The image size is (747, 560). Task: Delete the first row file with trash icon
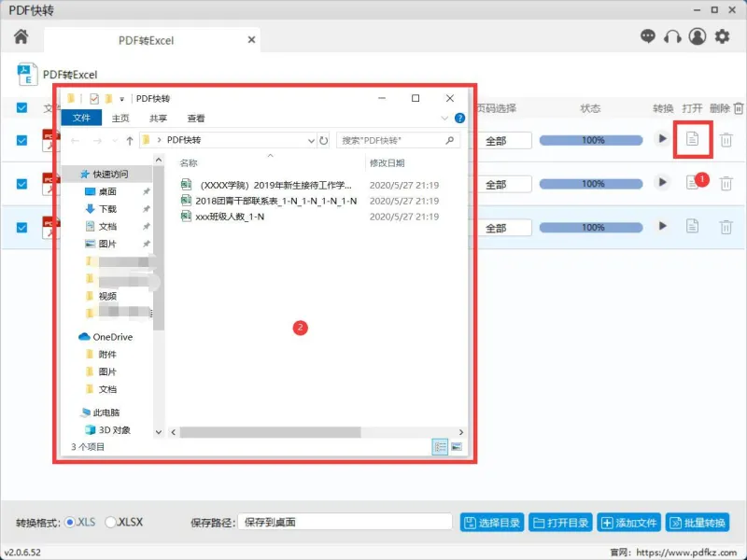coord(726,140)
